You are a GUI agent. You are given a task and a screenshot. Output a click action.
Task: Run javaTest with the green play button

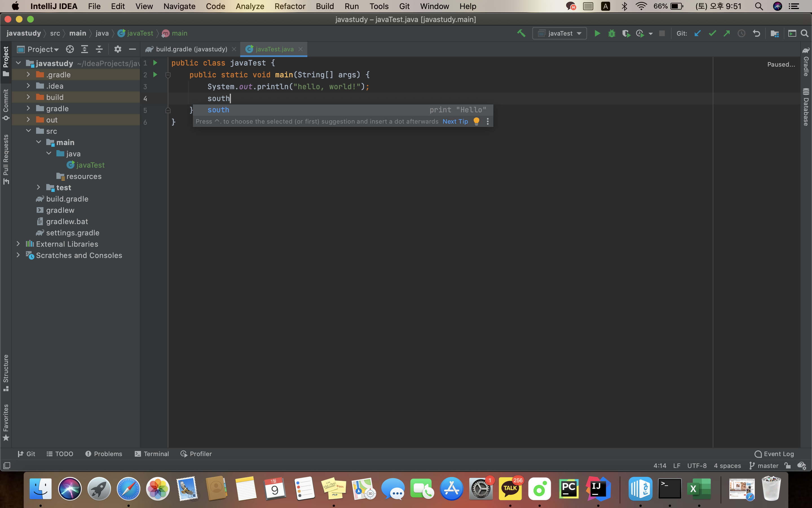[x=597, y=33]
